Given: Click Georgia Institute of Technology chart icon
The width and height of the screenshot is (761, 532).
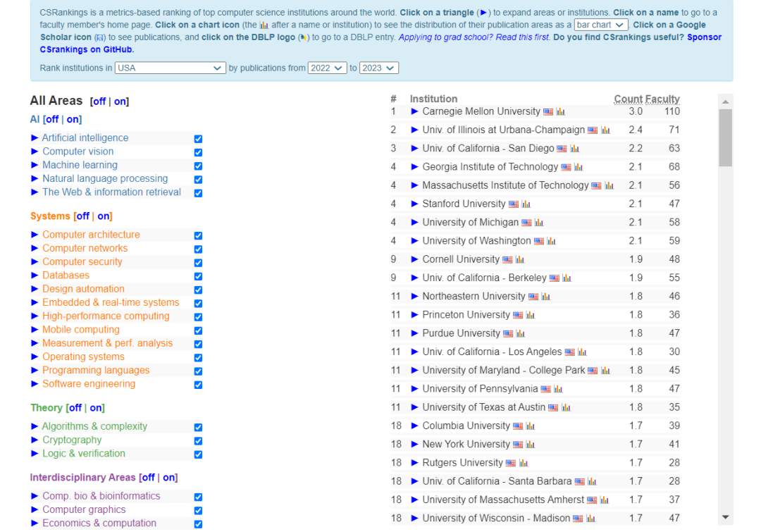Looking at the screenshot, I should tap(578, 167).
